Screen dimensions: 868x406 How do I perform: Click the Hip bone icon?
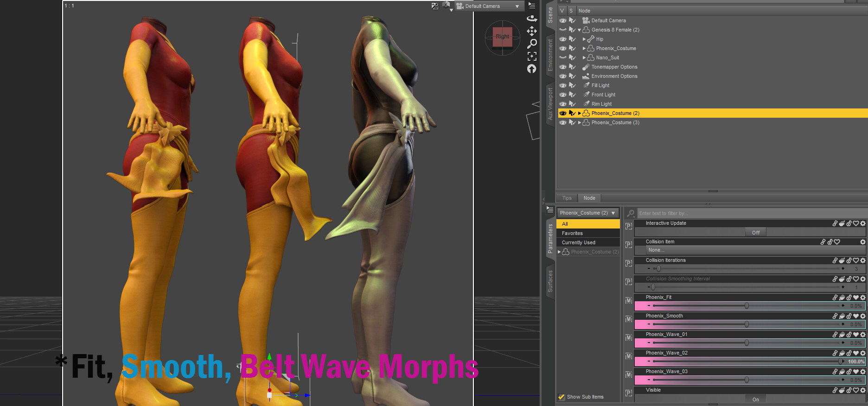(x=591, y=39)
